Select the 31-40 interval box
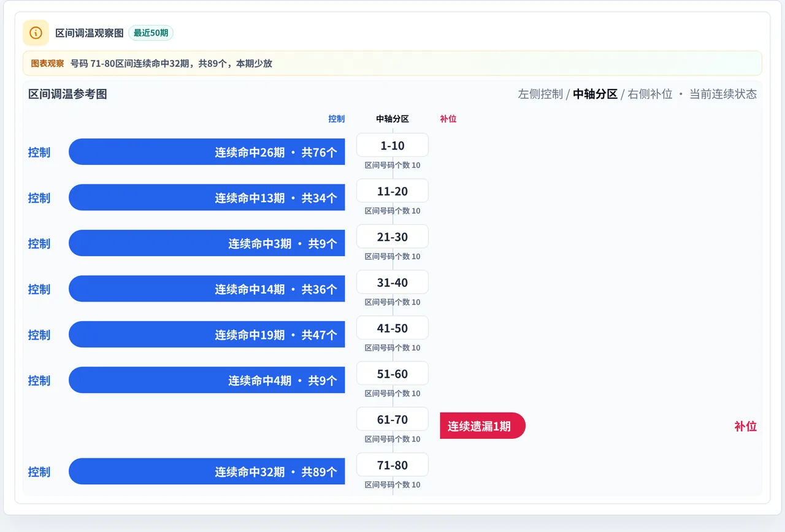Screen dimensions: 785x532 point(392,283)
